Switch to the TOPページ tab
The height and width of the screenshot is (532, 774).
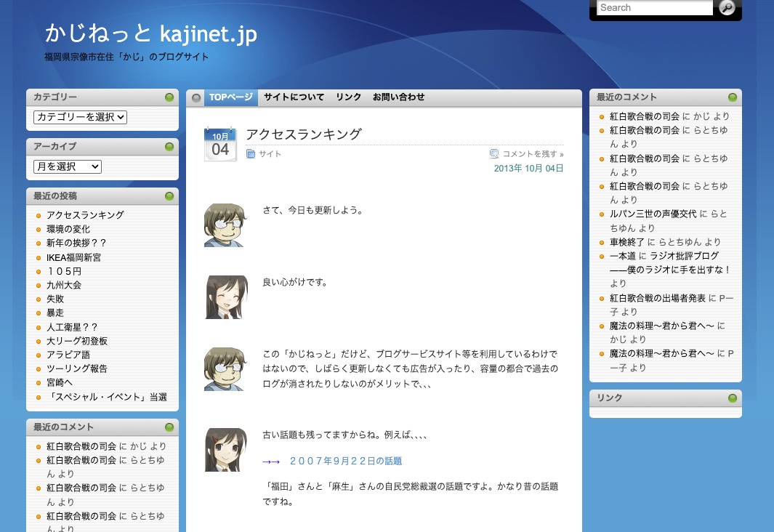[x=231, y=97]
